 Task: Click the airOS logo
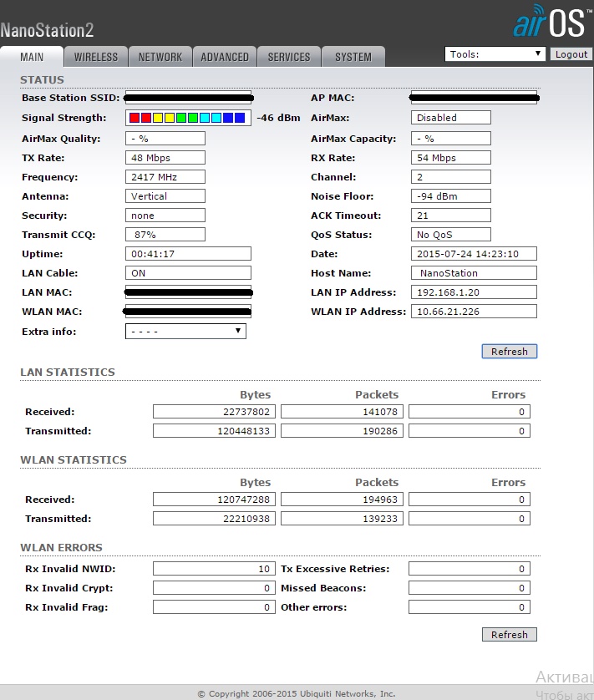point(552,21)
